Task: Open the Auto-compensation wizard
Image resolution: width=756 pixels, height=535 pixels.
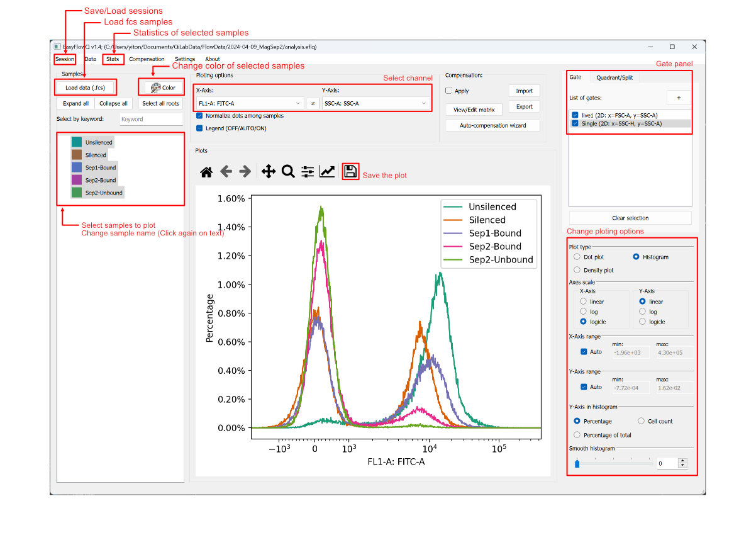Action: pos(492,125)
